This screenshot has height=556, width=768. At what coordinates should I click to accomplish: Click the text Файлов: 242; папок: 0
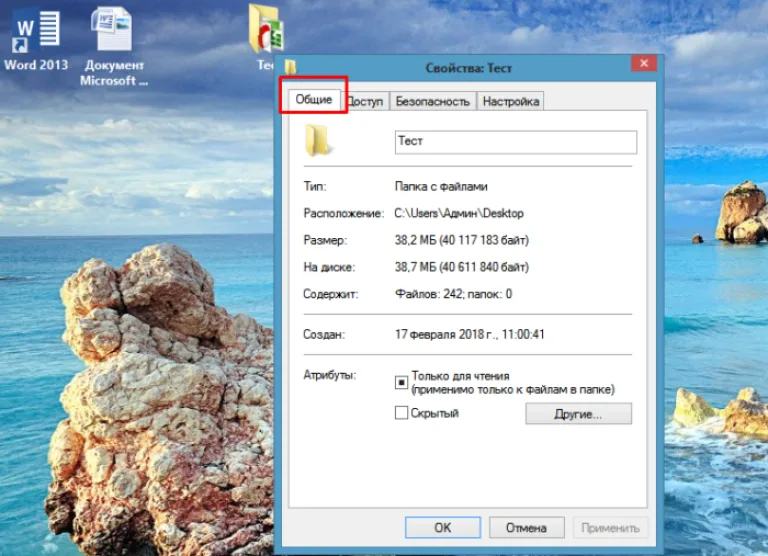click(x=454, y=294)
